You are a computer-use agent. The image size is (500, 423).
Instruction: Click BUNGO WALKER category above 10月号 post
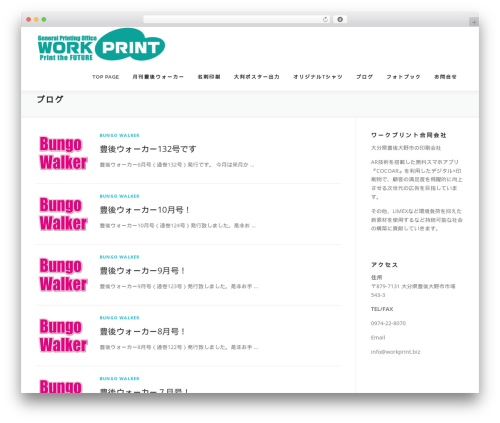[x=119, y=196]
